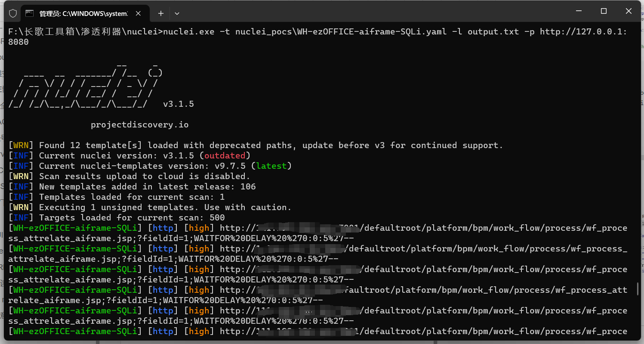Open a new terminal tab with plus button
The width and height of the screenshot is (644, 344).
coord(161,13)
